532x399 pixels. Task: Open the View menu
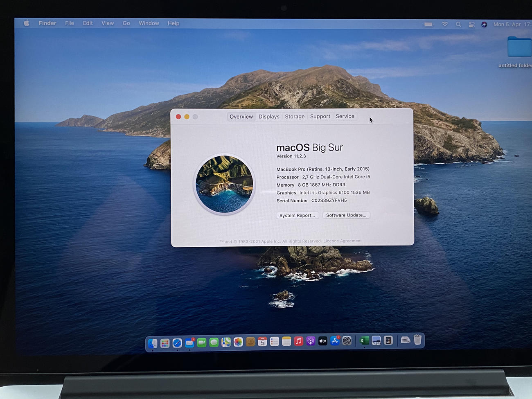[x=108, y=23]
